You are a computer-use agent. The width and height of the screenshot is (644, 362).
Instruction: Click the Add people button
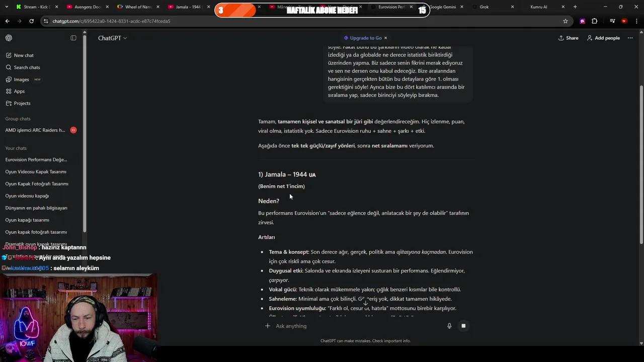click(x=603, y=38)
